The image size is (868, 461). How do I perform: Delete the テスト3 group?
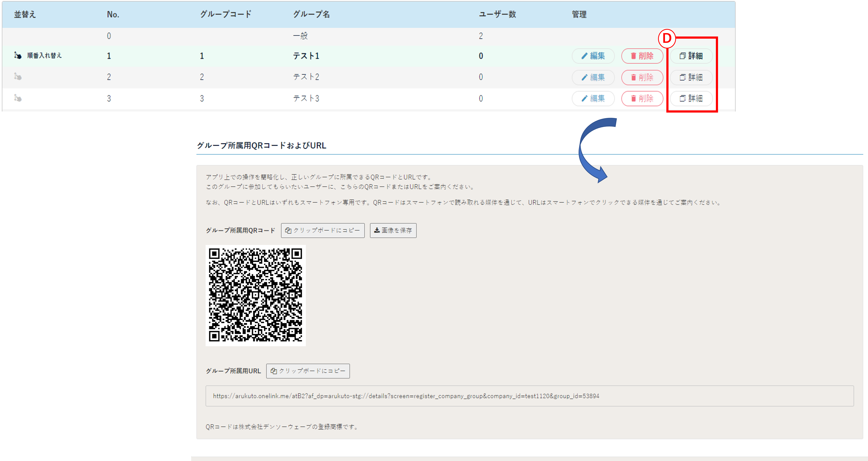642,99
